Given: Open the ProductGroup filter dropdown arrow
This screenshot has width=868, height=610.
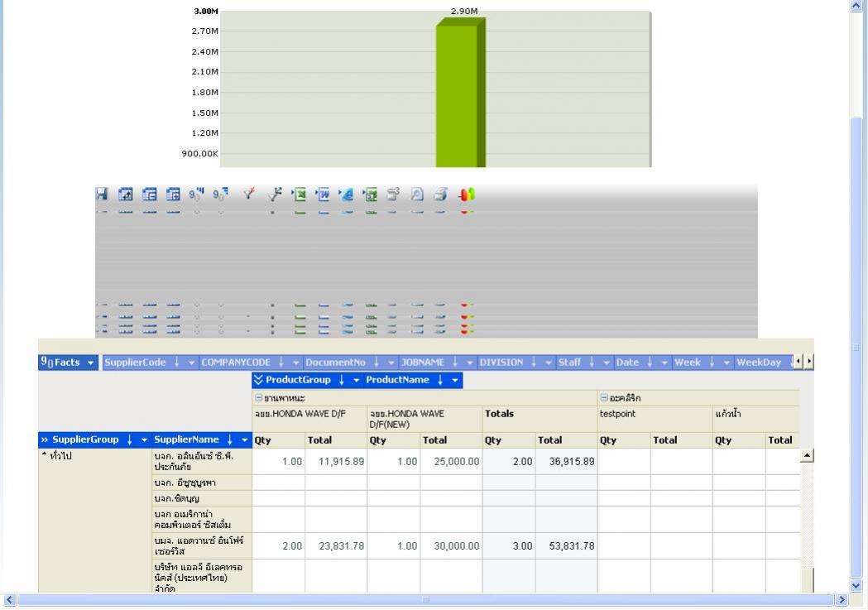Looking at the screenshot, I should click(x=356, y=380).
